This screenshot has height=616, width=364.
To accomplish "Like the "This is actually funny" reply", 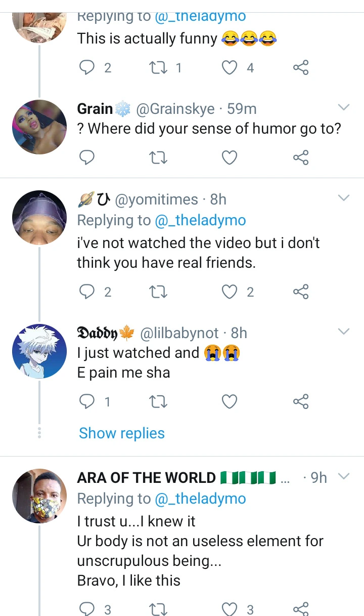I will [x=230, y=67].
